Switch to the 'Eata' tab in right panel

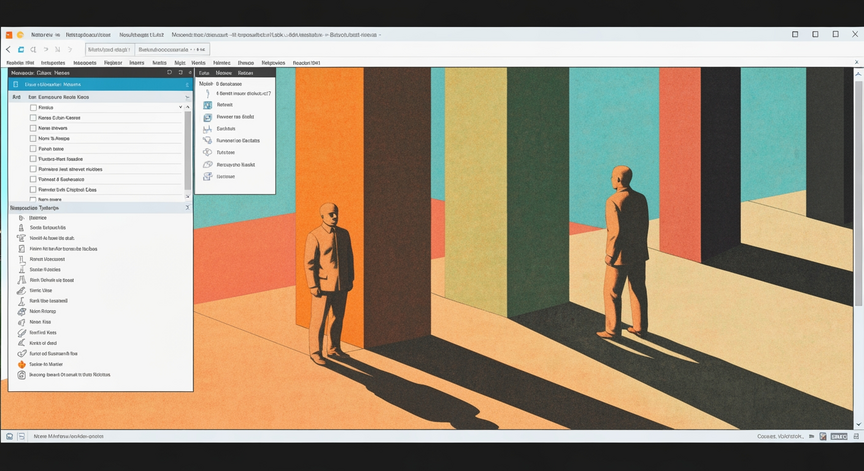point(204,73)
